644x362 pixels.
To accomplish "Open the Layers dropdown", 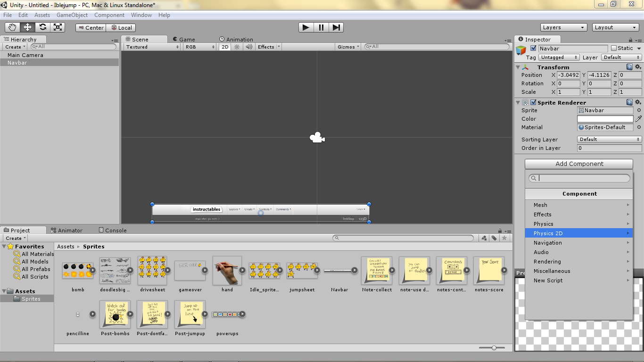I will (x=564, y=27).
